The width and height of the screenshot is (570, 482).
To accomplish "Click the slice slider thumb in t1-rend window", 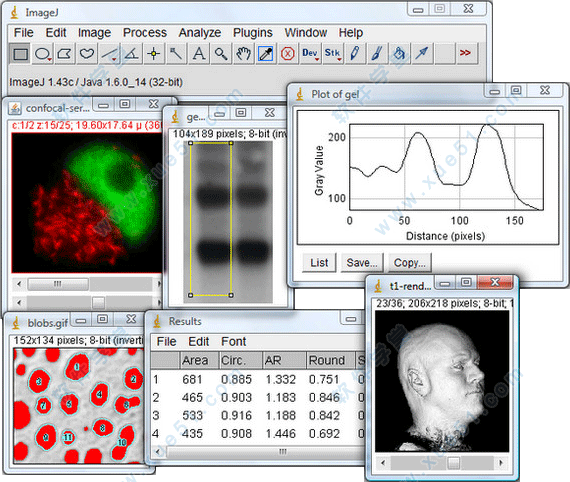I will coord(453,463).
